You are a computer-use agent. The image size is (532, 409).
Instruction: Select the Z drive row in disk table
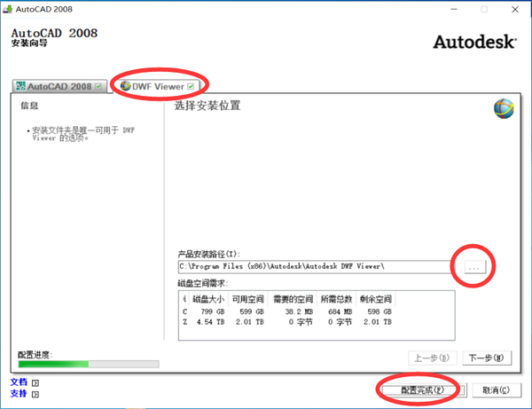[x=287, y=322]
